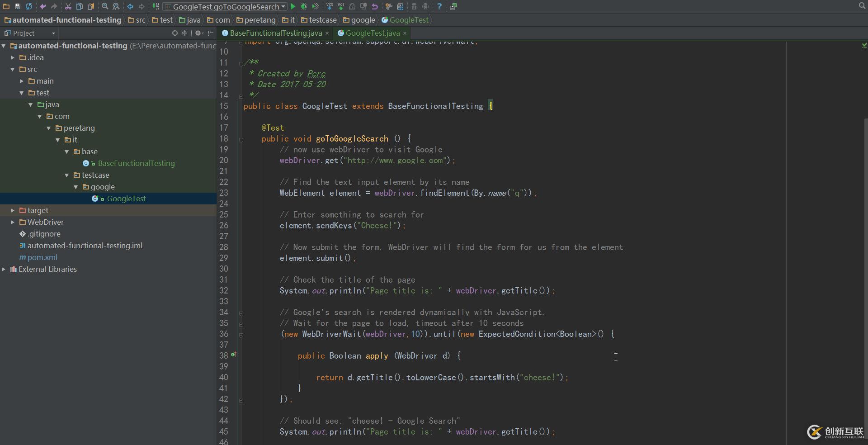Navigate Back with blue left arrow

click(x=130, y=6)
